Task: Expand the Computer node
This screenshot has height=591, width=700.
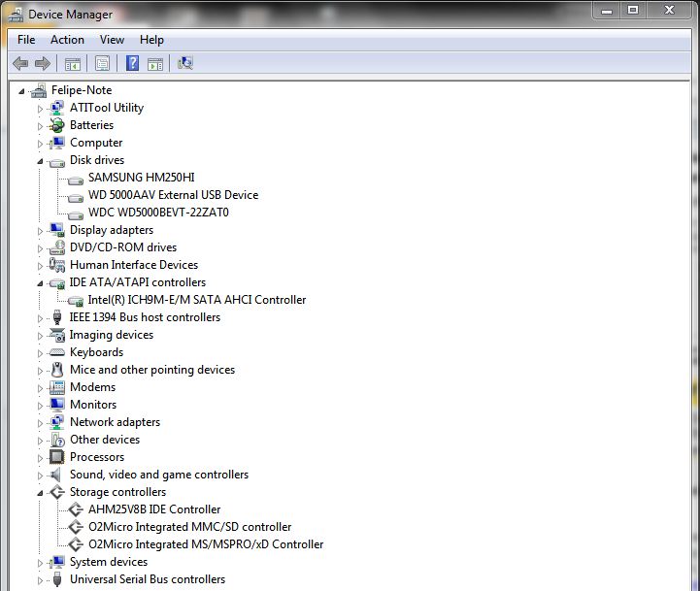Action: tap(40, 144)
